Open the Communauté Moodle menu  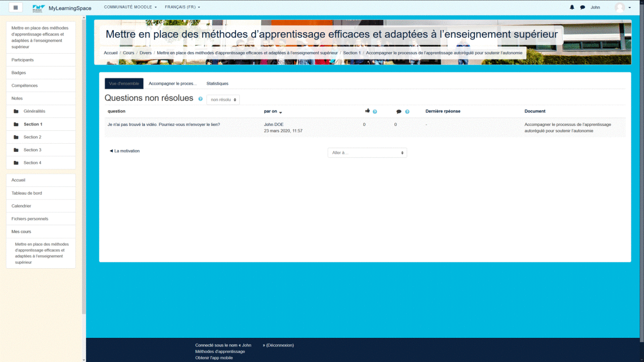pyautogui.click(x=130, y=8)
